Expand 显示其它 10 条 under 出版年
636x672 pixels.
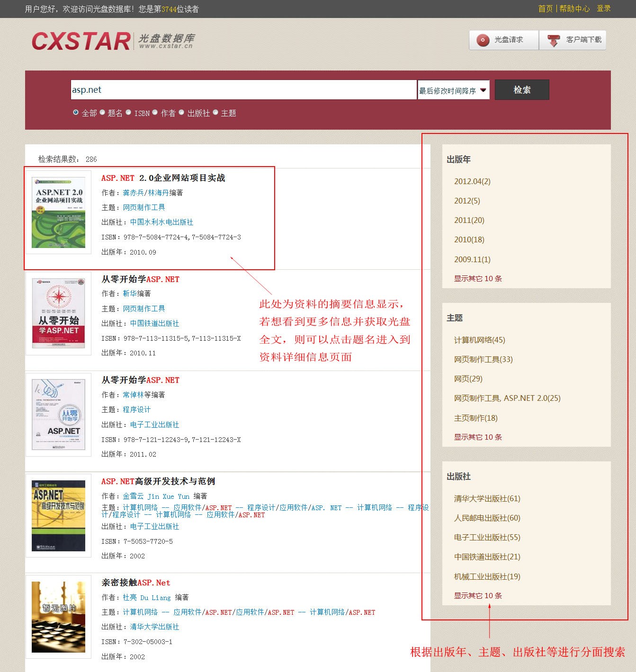point(478,278)
